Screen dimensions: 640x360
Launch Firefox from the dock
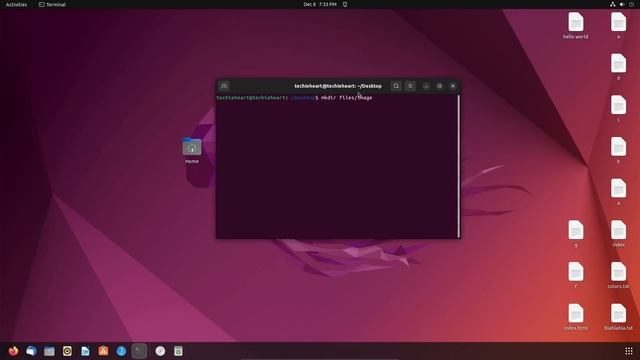(13, 351)
